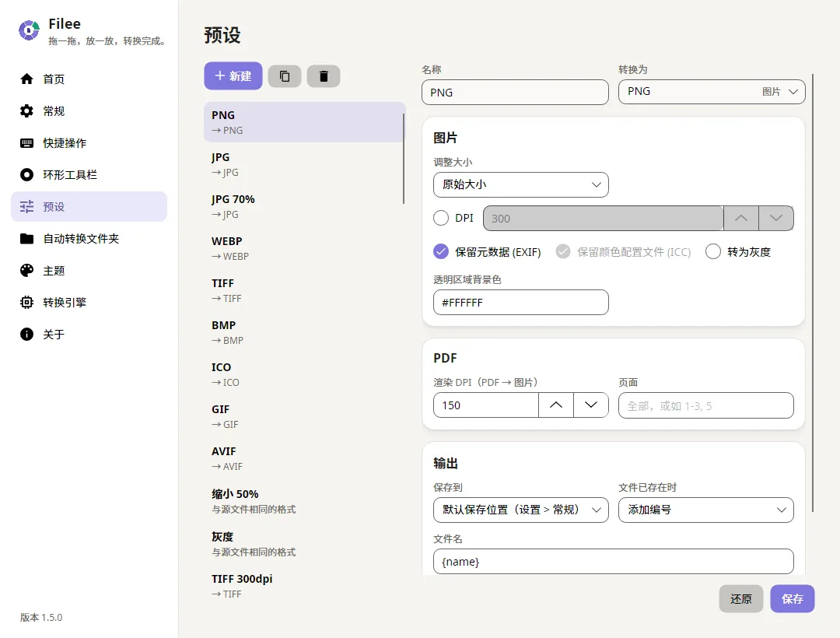Select the GIF preset
The height and width of the screenshot is (638, 840).
pyautogui.click(x=303, y=416)
